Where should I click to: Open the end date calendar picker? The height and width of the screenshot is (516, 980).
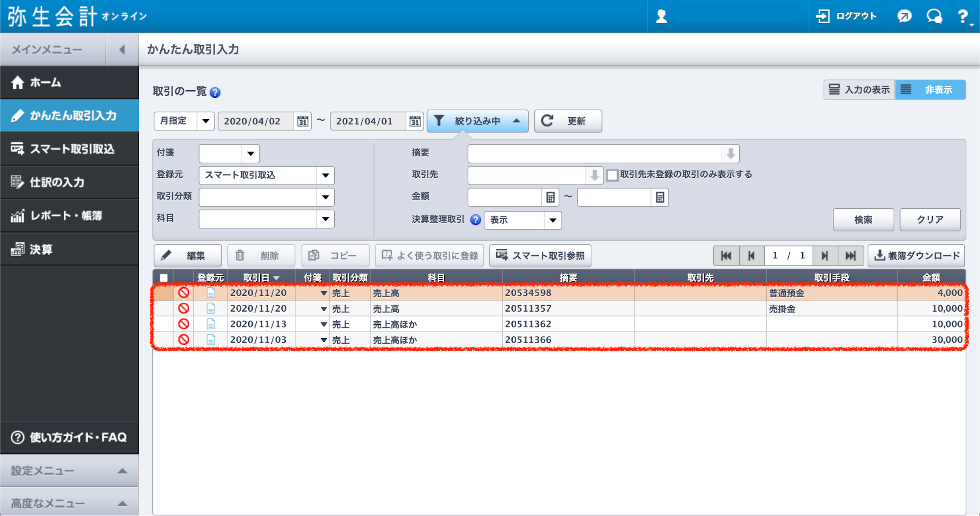[x=415, y=121]
